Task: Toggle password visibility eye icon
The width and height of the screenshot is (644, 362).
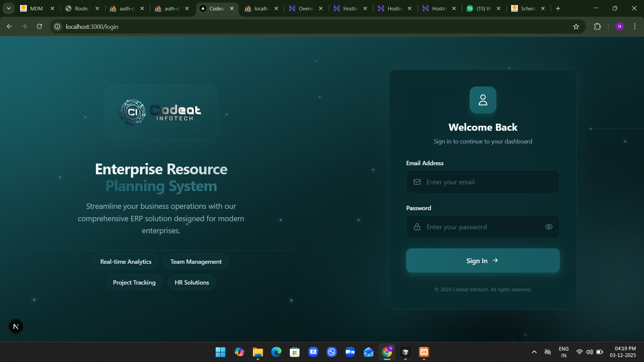Action: pos(549,227)
